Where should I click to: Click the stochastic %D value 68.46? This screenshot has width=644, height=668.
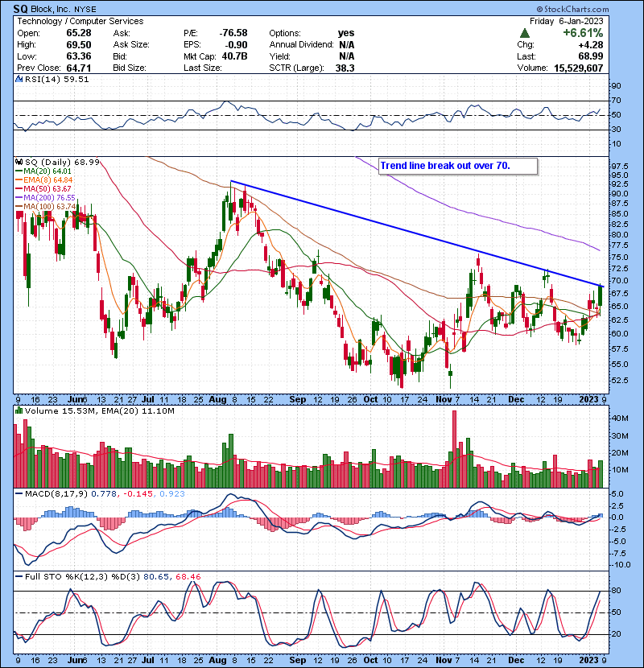click(x=188, y=576)
